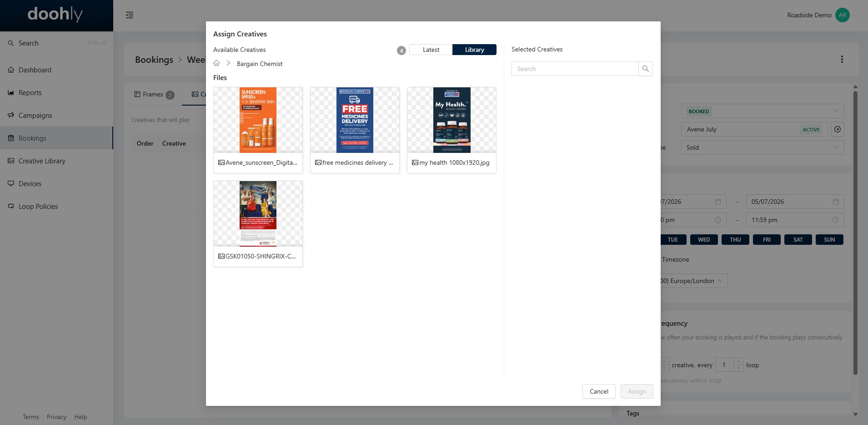
Task: Toggle the TUE day button
Action: 672,240
